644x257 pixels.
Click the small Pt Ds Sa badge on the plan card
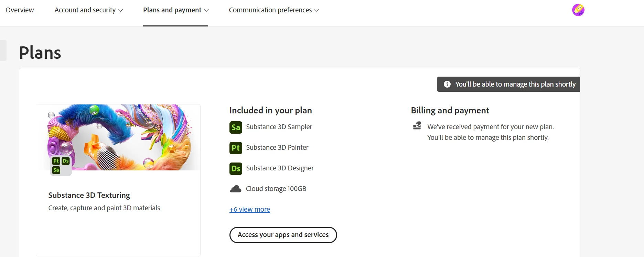coord(61,166)
